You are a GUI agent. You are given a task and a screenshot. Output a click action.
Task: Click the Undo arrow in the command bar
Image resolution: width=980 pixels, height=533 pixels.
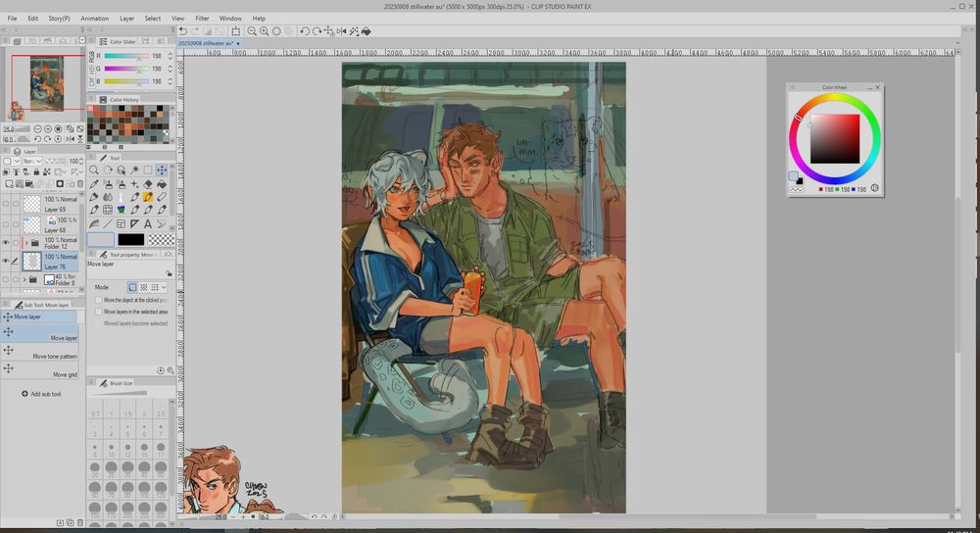click(x=182, y=31)
